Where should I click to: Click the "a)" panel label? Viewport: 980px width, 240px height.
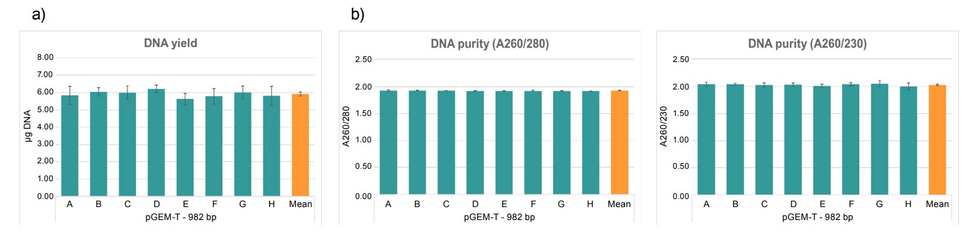pyautogui.click(x=39, y=14)
